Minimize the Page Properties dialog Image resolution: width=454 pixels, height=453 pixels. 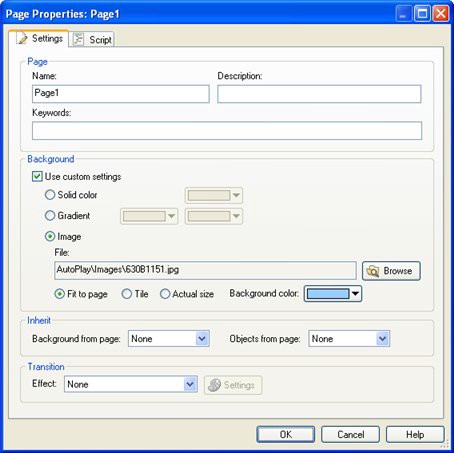tap(404, 14)
